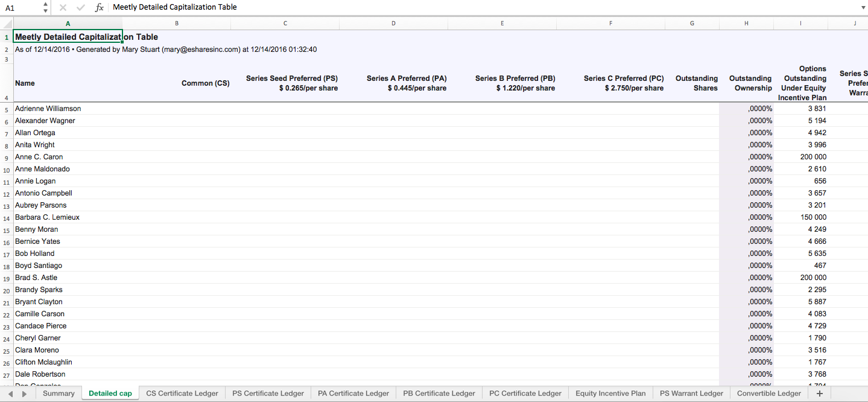Select the Detailed cap sheet tab
The width and height of the screenshot is (868, 402).
(x=110, y=394)
